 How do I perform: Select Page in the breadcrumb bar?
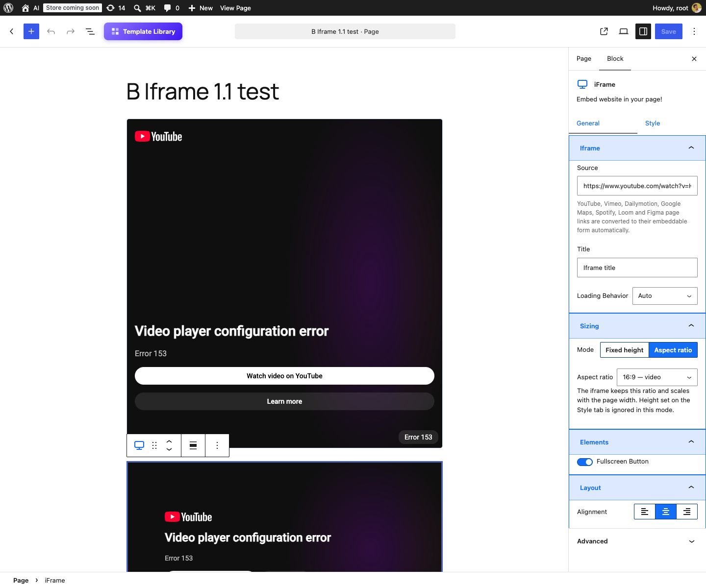coord(21,580)
